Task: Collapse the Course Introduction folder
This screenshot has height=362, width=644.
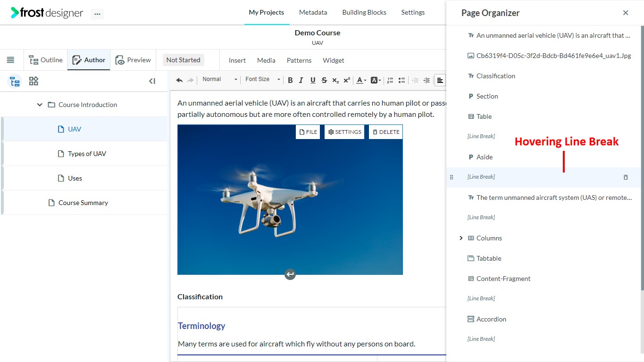Action: point(40,105)
